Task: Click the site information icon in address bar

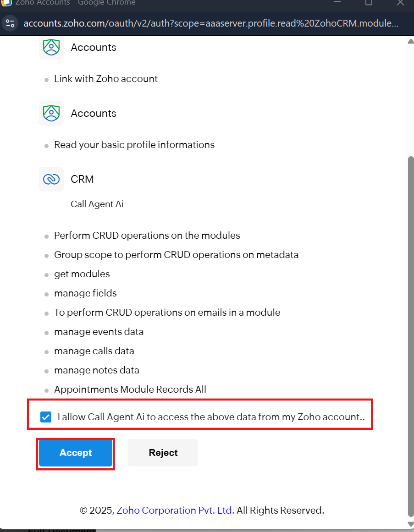Action: (10, 23)
